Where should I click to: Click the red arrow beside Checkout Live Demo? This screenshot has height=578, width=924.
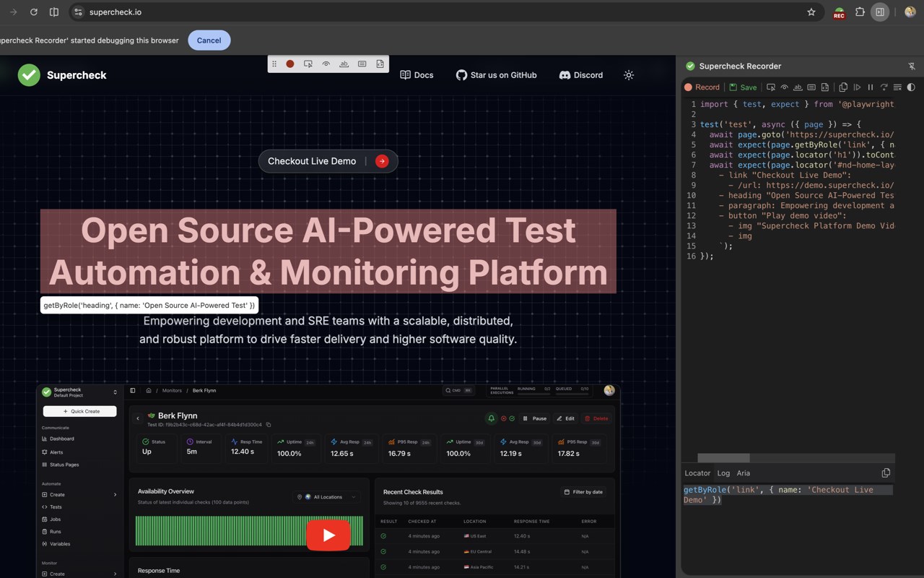click(x=382, y=161)
